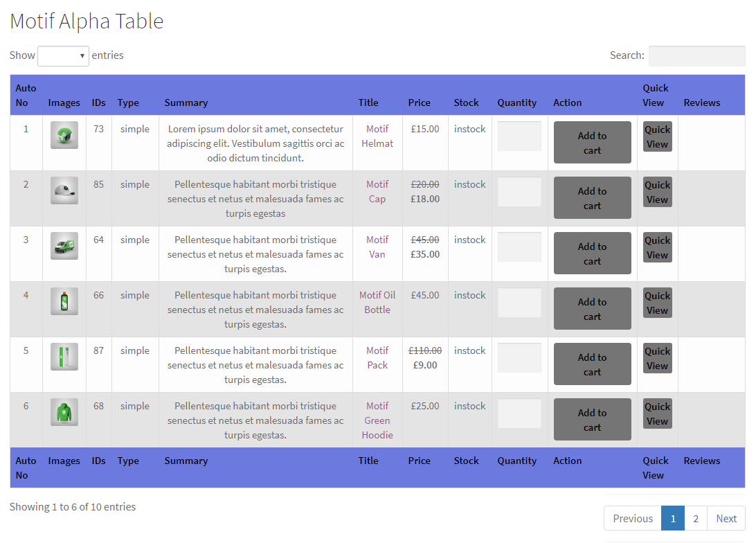This screenshot has height=543, width=756.
Task: Go to pagination page 2
Action: coord(696,518)
